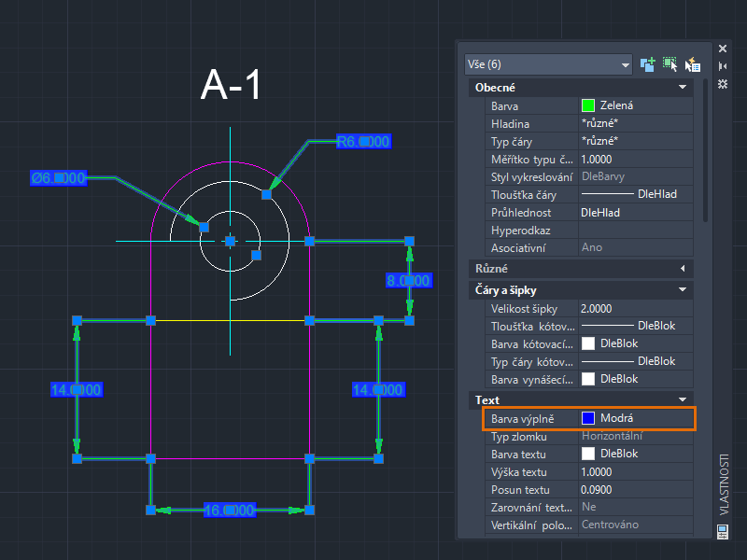This screenshot has height=560, width=747.
Task: Click Typ zlomku Horizontální value
Action: click(636, 436)
